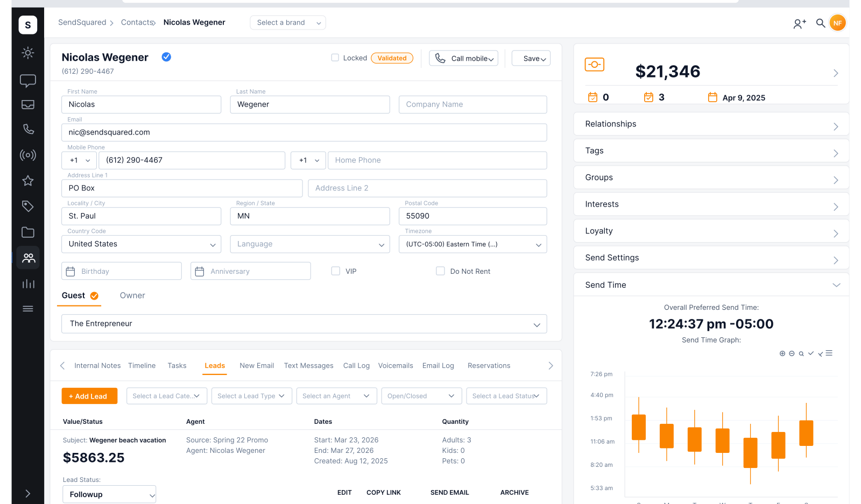Open the Timezone dropdown

473,244
